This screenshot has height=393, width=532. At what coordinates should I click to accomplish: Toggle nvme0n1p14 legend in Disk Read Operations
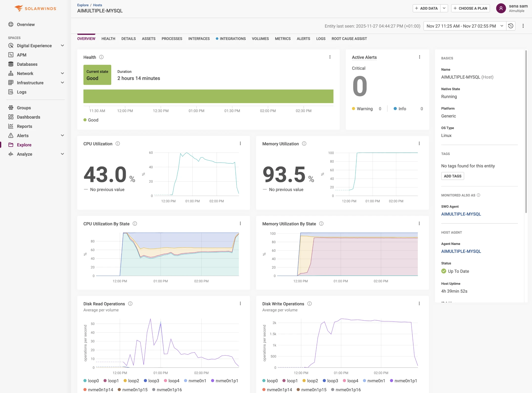98,390
